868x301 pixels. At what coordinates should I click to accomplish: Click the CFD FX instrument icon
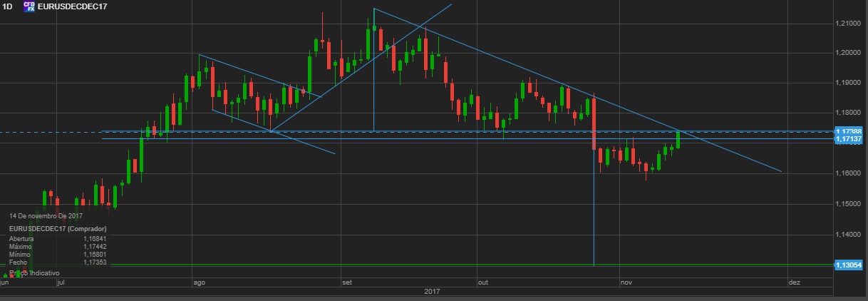29,6
